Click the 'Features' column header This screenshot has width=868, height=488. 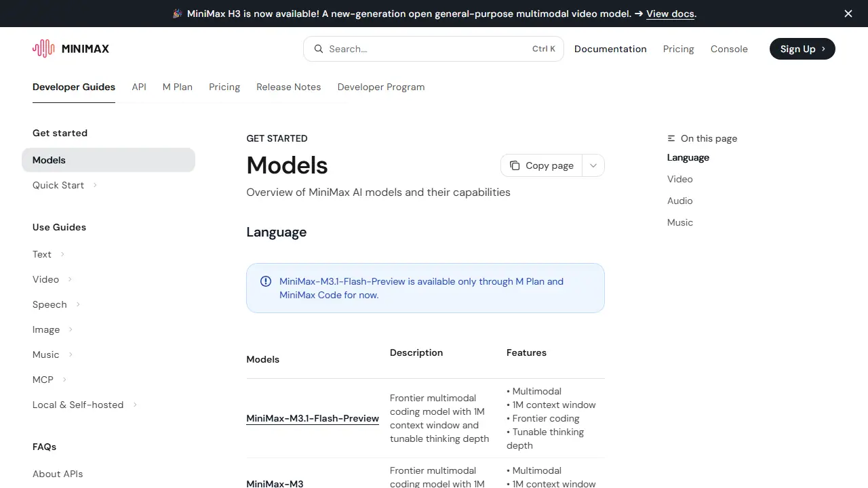tap(526, 352)
